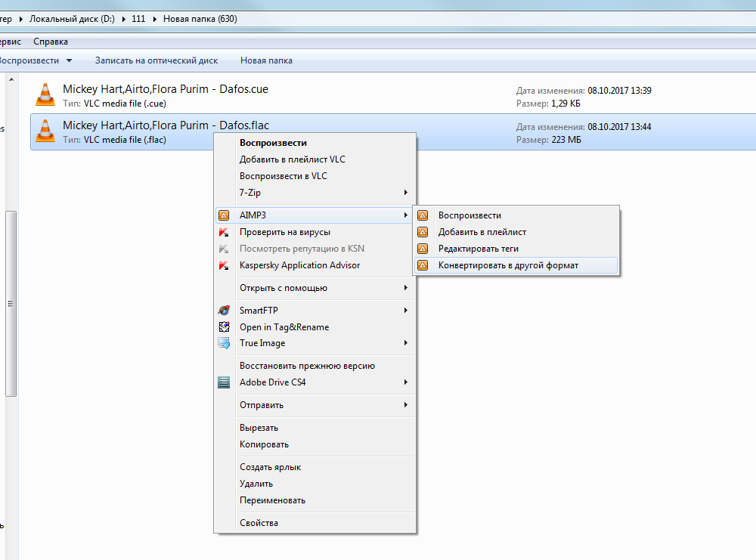
Task: Open breadcrumb arrow after Локальный диск (D:)
Action: [124, 20]
